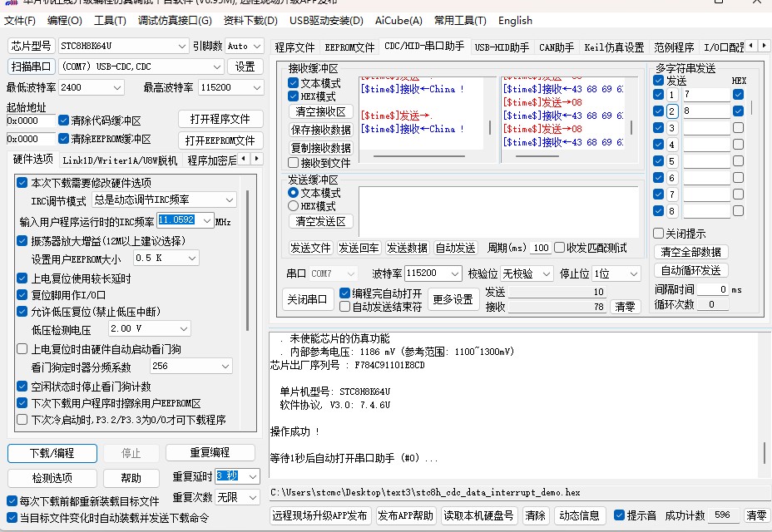Expand the EEPROM大小 0.5 K dropdown

pos(192,258)
